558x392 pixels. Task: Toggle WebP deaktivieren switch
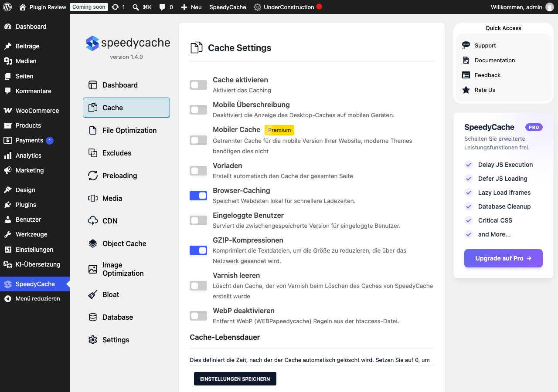(x=198, y=316)
